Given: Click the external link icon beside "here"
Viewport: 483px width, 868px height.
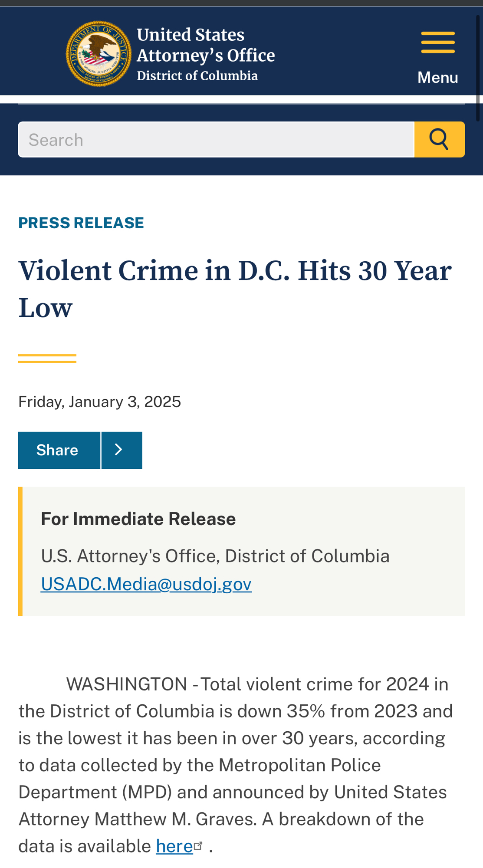Looking at the screenshot, I should point(199,845).
